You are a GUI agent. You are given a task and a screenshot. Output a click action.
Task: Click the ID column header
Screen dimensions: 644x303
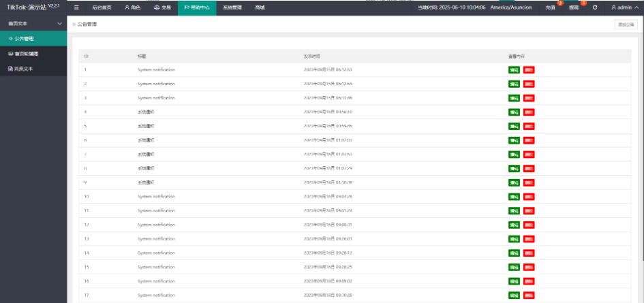87,56
